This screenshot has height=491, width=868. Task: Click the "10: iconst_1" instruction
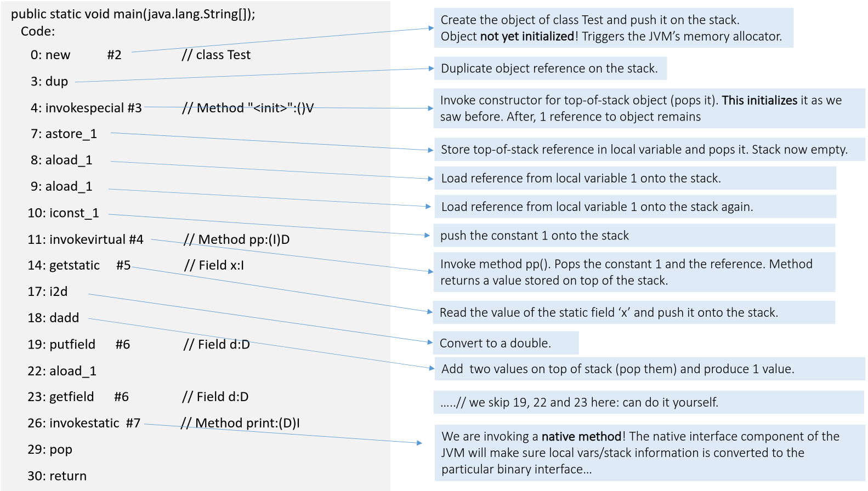point(63,213)
